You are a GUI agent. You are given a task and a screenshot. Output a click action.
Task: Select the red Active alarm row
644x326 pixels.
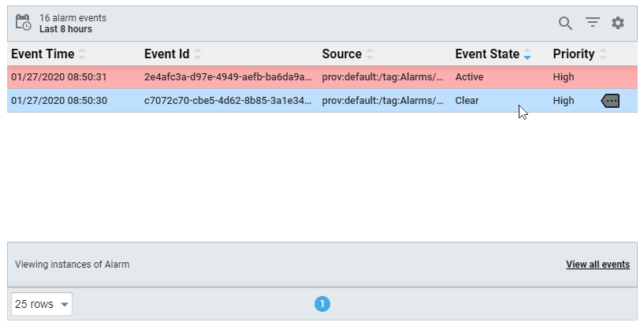pyautogui.click(x=322, y=77)
